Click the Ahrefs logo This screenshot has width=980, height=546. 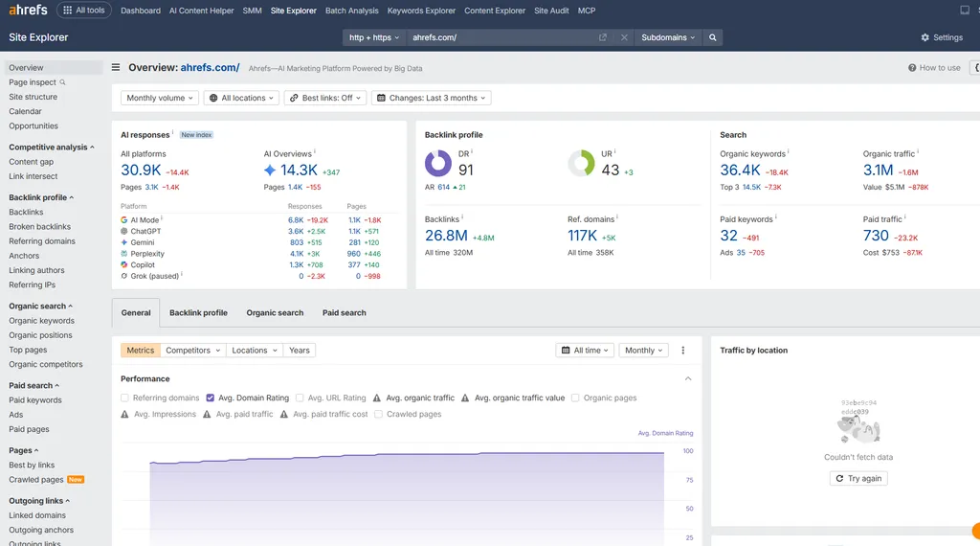click(x=28, y=10)
